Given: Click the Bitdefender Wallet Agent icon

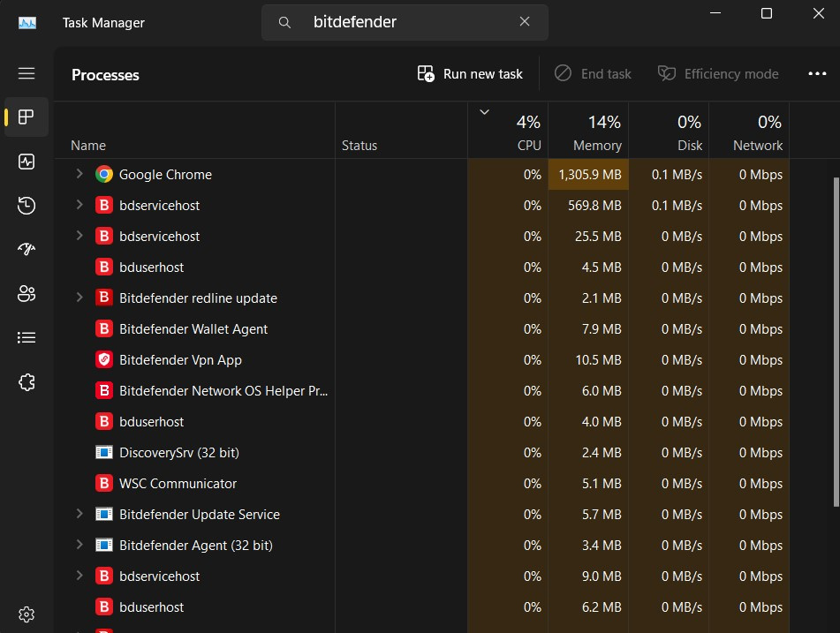Looking at the screenshot, I should pos(104,328).
